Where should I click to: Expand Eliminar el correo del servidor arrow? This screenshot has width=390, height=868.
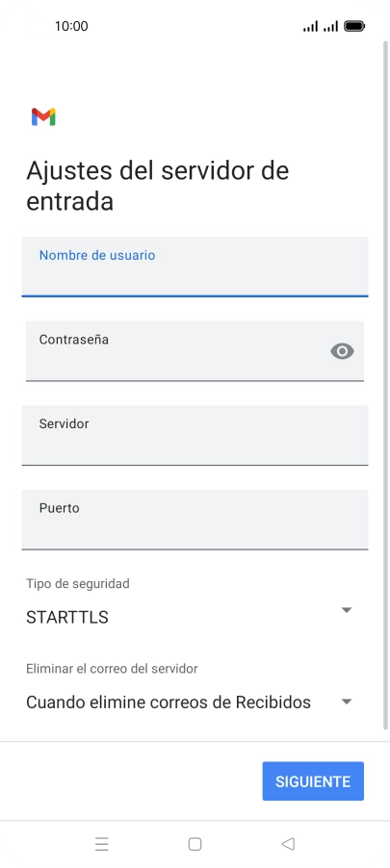point(347,702)
